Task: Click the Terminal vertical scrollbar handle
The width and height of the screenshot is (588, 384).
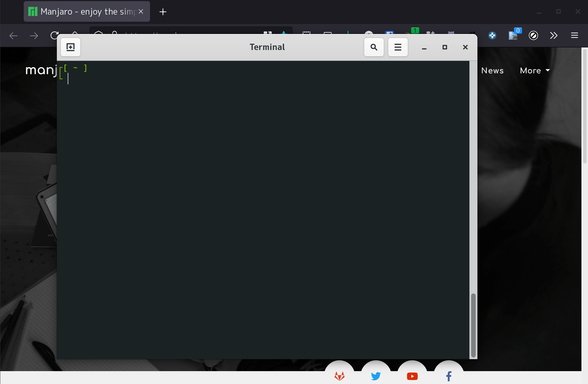Action: [473, 325]
